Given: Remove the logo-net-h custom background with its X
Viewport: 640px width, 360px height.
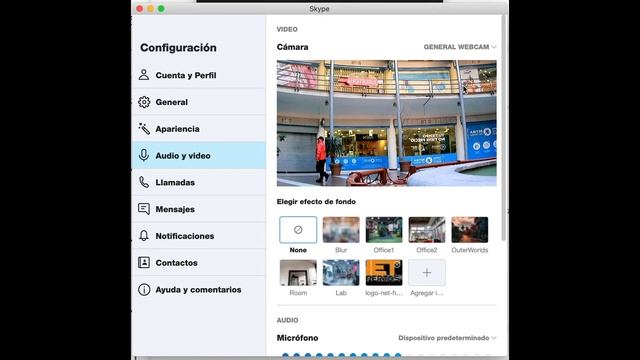Looking at the screenshot, I should pyautogui.click(x=397, y=265).
